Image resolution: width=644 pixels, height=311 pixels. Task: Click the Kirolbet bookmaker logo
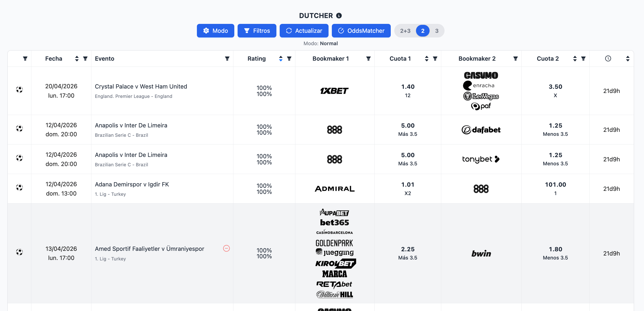point(336,263)
